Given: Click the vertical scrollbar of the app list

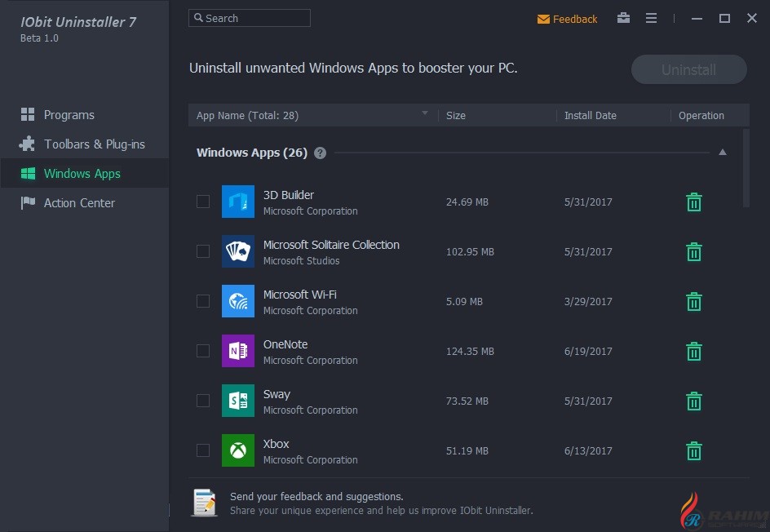Looking at the screenshot, I should click(x=746, y=167).
